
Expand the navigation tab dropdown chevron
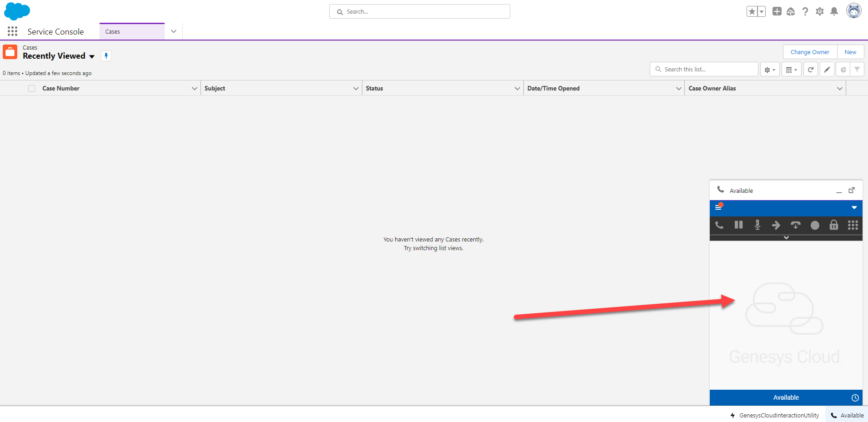tap(174, 31)
